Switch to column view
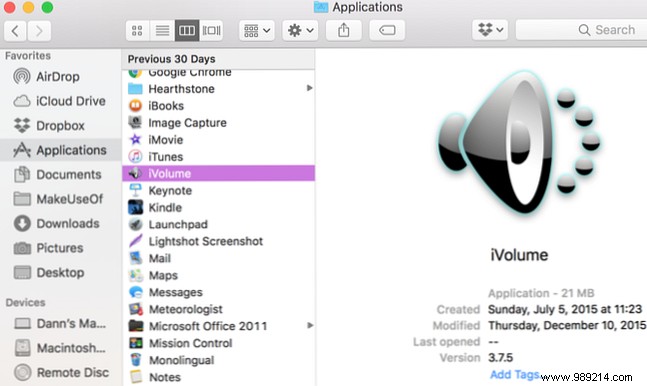The image size is (647, 386). click(187, 31)
